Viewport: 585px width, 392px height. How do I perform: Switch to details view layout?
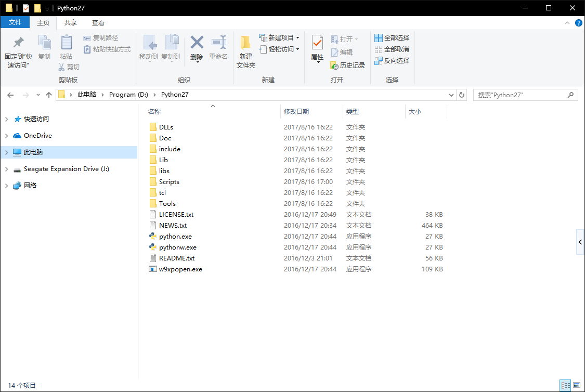566,385
